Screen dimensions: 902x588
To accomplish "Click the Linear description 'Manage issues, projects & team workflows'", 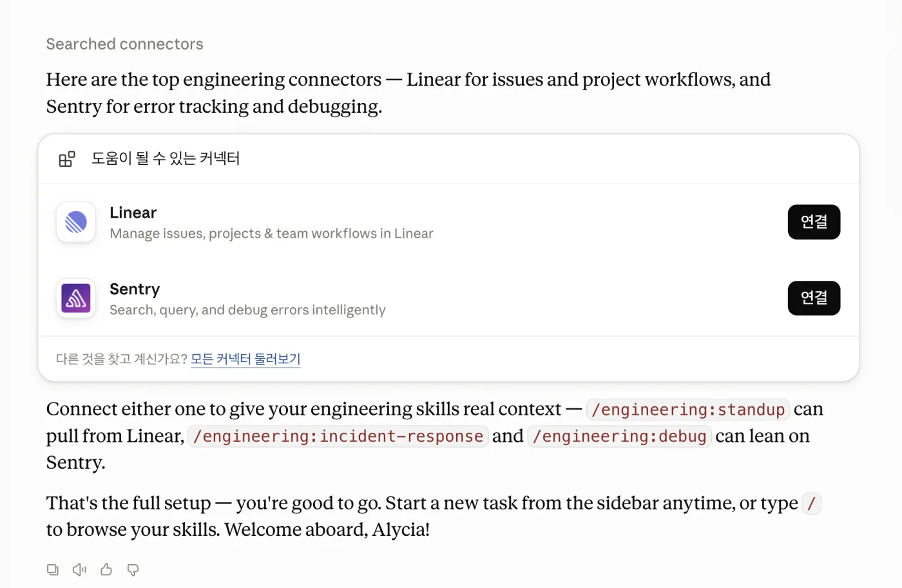I will tap(271, 233).
